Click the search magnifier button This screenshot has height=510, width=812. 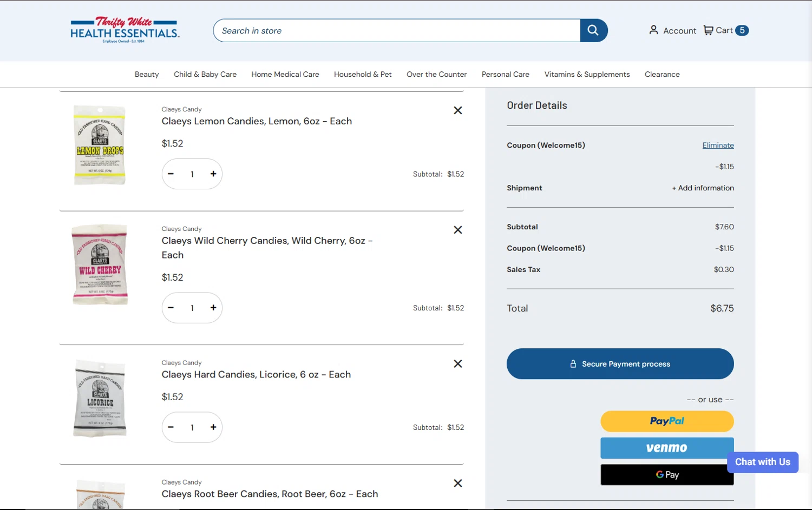(594, 30)
